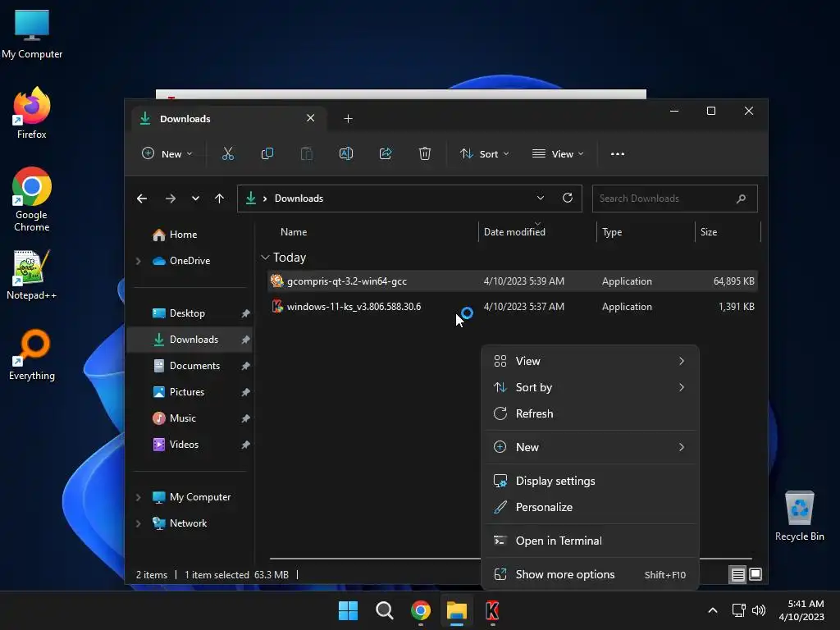Open Pictures in navigation pane
Image resolution: width=840 pixels, height=630 pixels.
pos(178,392)
